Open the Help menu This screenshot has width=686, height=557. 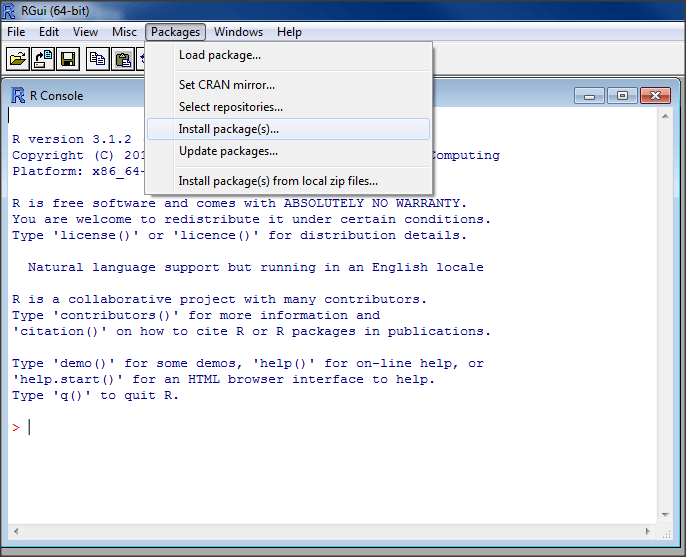pyautogui.click(x=289, y=32)
